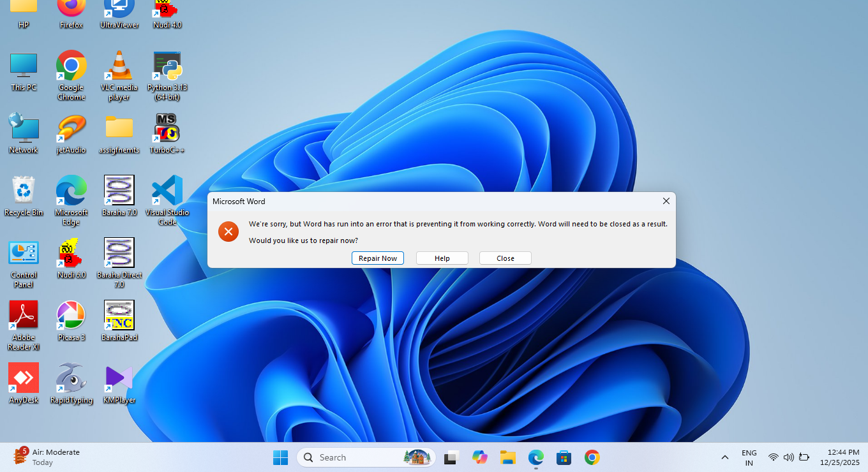Screen dimensions: 868x472
Task: Expand hidden system tray icons
Action: [724, 457]
